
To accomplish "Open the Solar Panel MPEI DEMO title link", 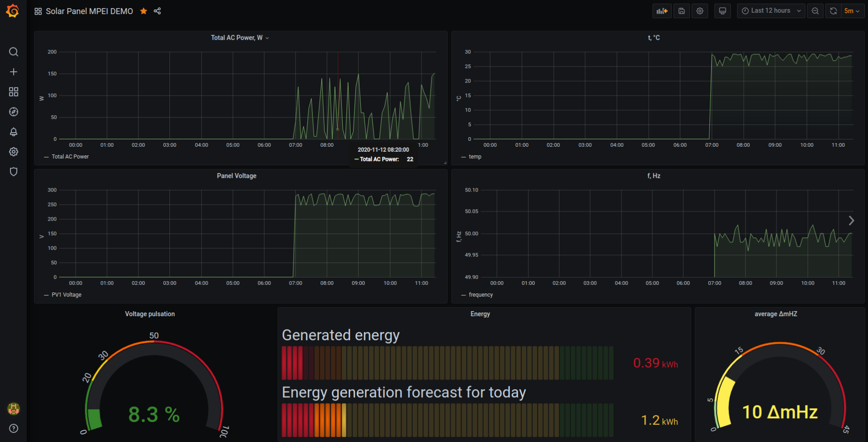I will pos(89,11).
